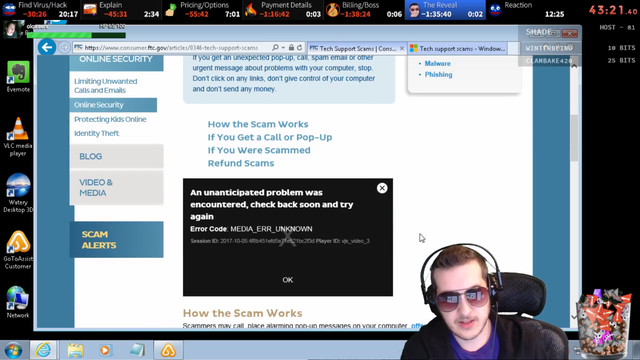The image size is (640, 360).
Task: Click the Explain timer segment
Action: point(121,10)
